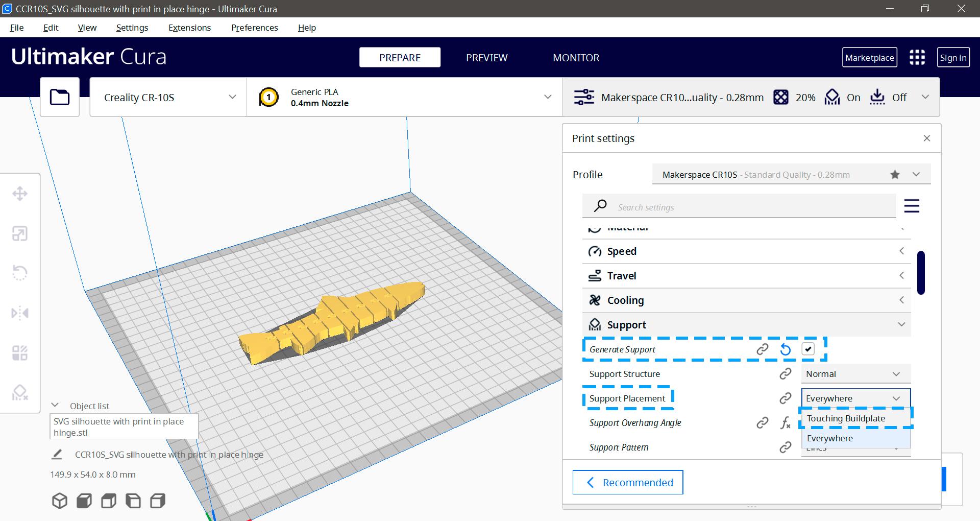Image resolution: width=980 pixels, height=521 pixels.
Task: Open the Support Structure dropdown
Action: 855,374
